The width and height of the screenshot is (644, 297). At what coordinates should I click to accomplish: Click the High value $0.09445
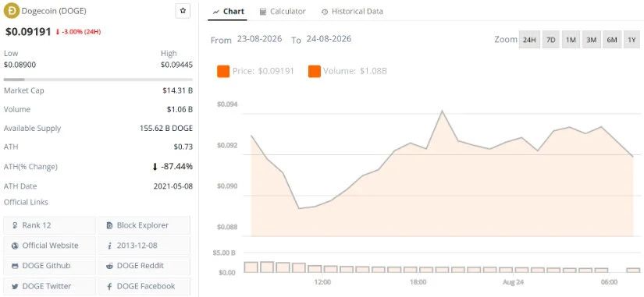176,65
